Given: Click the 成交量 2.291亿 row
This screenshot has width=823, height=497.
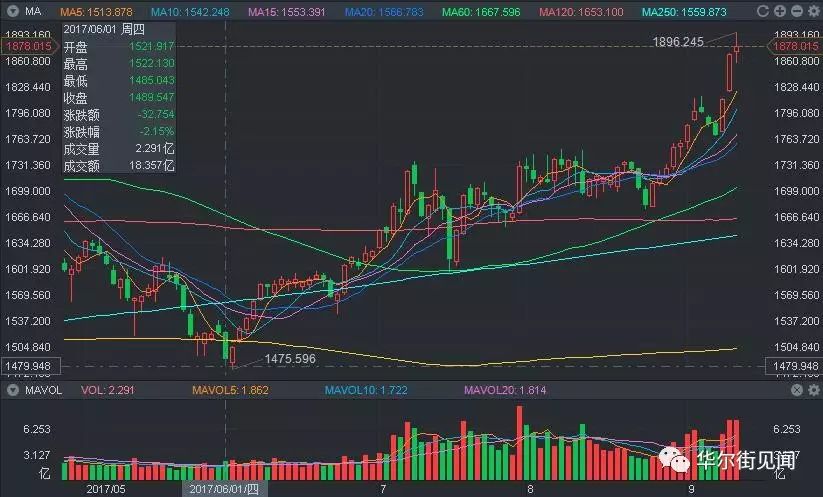Looking at the screenshot, I should (119, 149).
